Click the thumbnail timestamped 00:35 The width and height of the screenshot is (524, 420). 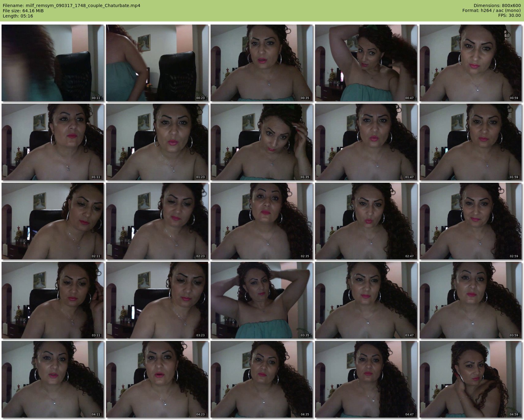tap(262, 63)
